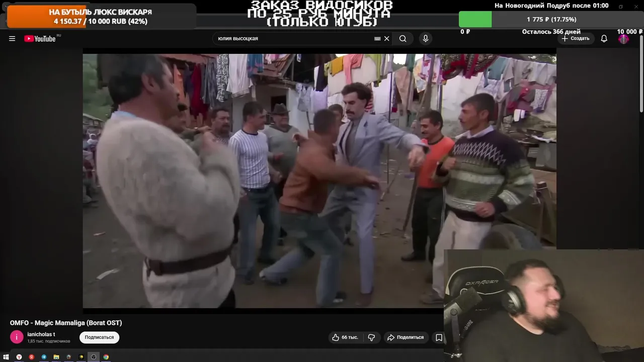Open the account avatar menu
The width and height of the screenshot is (644, 362).
point(623,39)
